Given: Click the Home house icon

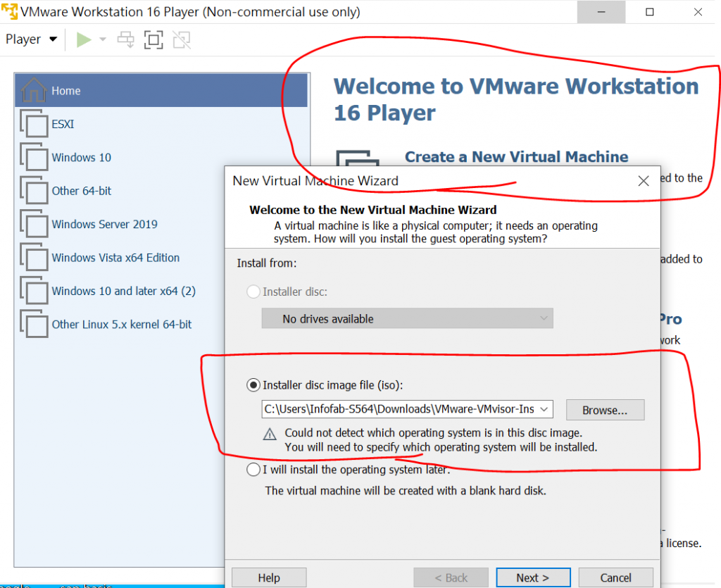Looking at the screenshot, I should (x=34, y=89).
